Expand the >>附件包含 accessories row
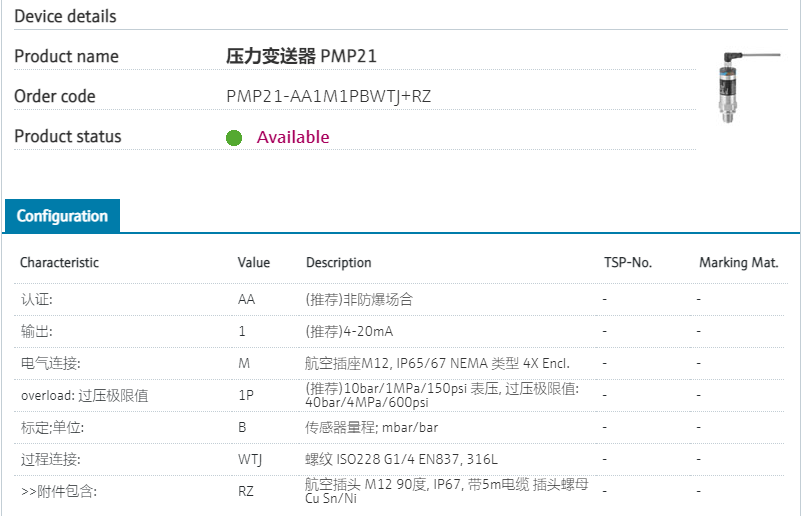 coord(59,491)
